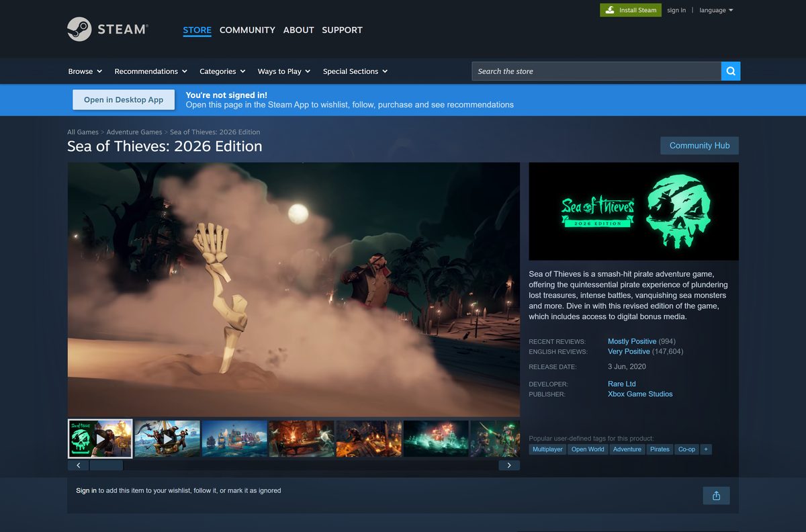This screenshot has height=532, width=806.
Task: Expand the Browse menu
Action: click(x=85, y=71)
